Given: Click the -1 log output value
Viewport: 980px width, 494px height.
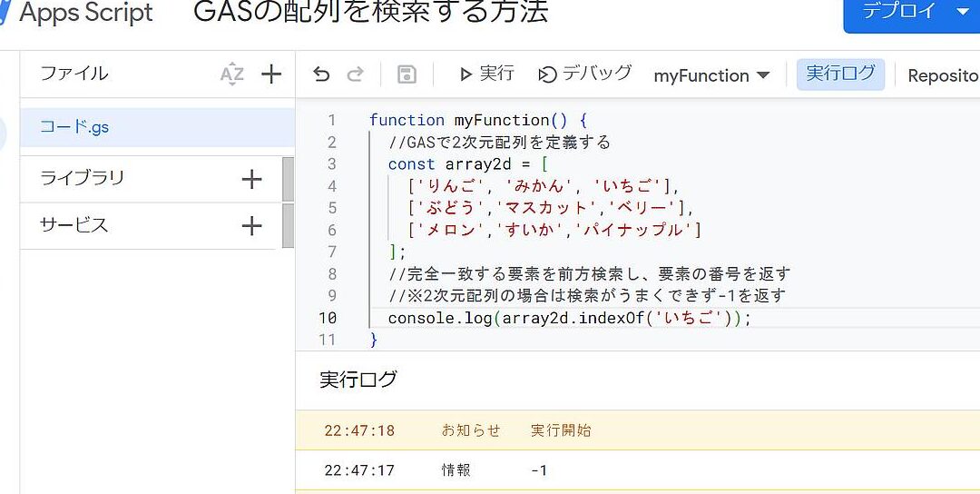Looking at the screenshot, I should point(539,470).
